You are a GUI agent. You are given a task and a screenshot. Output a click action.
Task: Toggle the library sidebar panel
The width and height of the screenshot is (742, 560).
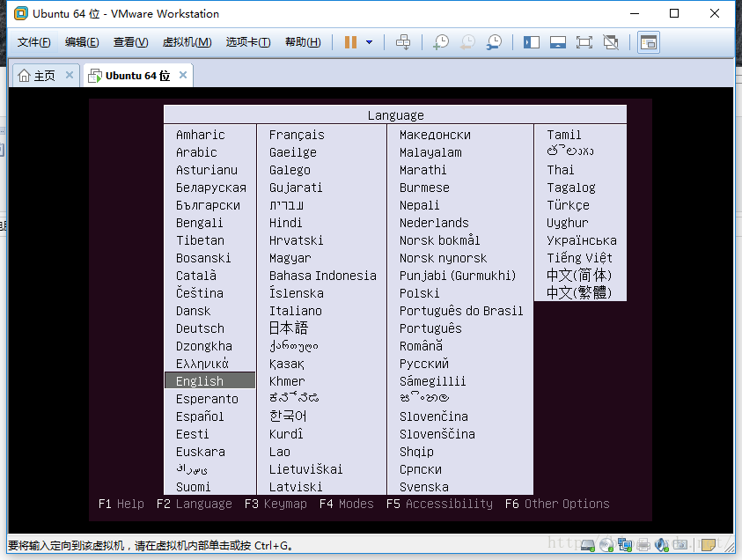pyautogui.click(x=532, y=42)
